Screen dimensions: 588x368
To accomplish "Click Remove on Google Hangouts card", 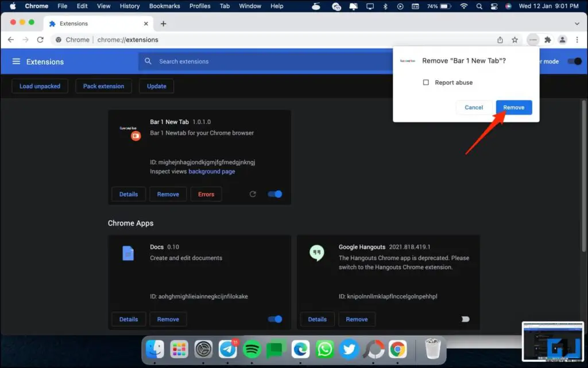I will (x=357, y=319).
